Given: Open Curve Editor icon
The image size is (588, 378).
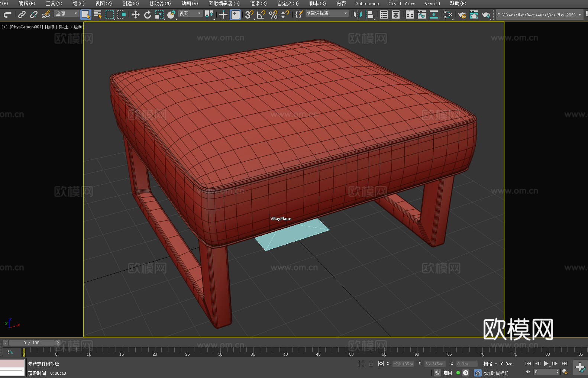Looking at the screenshot, I should [x=422, y=14].
